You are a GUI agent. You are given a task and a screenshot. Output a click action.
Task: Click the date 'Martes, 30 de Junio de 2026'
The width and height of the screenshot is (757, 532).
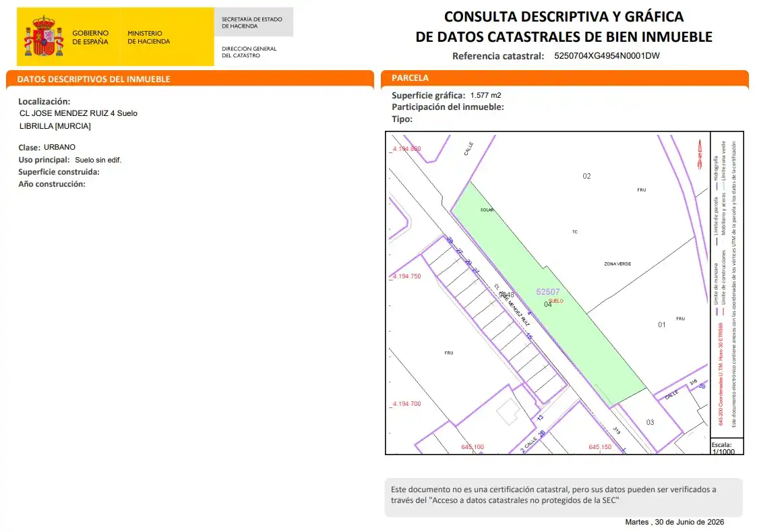(675, 522)
